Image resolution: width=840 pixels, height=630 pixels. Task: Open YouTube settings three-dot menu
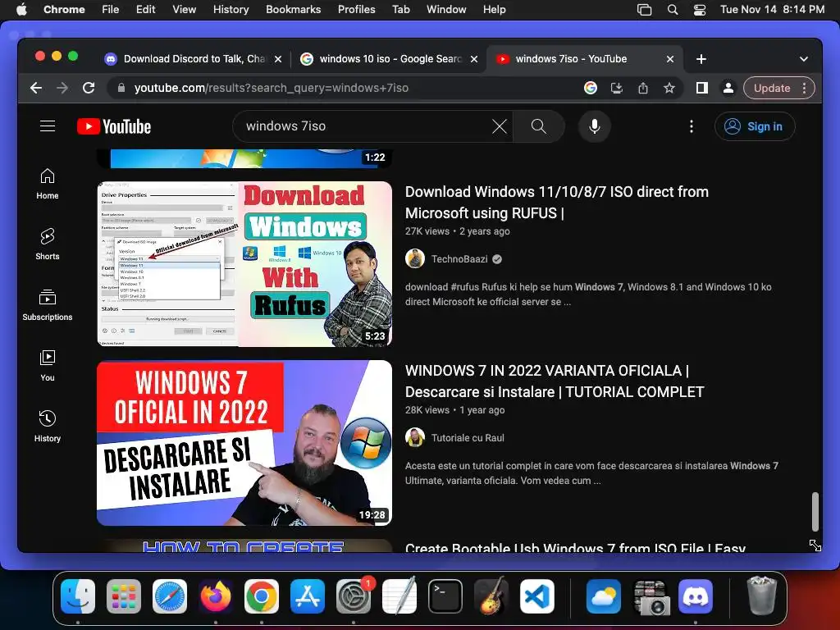[691, 126]
